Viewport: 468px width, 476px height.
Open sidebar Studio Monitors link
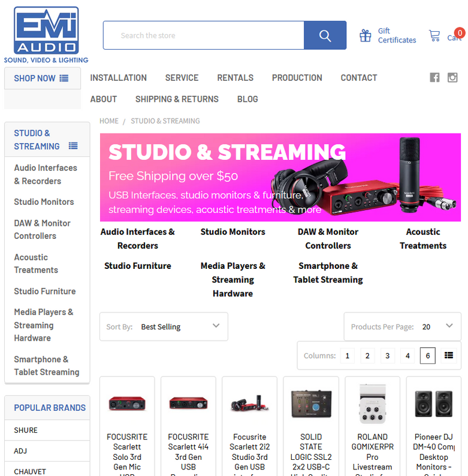point(44,202)
